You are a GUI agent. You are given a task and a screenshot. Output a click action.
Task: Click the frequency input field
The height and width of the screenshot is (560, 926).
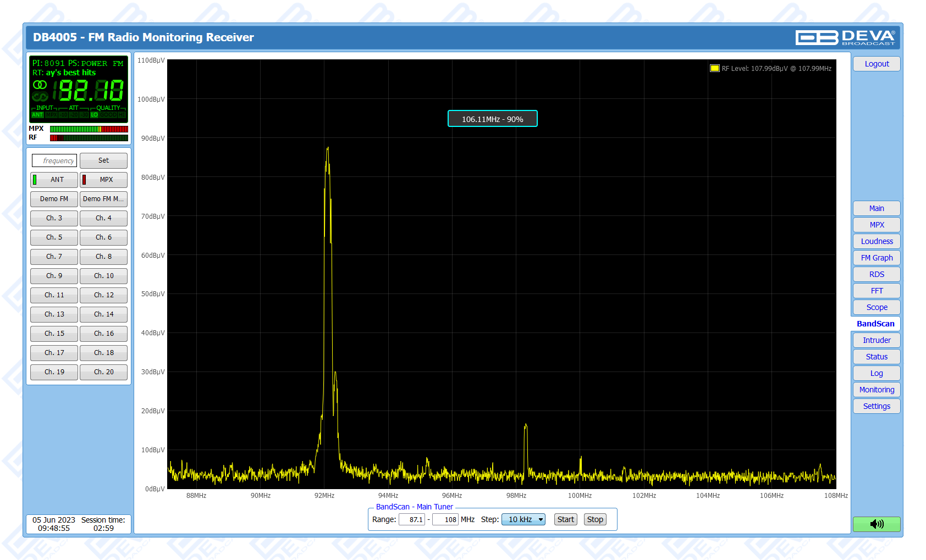[54, 160]
